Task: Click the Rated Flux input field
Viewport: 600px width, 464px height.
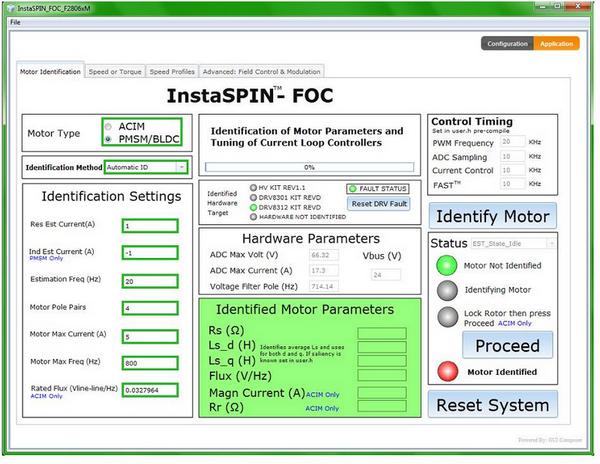Action: [x=150, y=390]
